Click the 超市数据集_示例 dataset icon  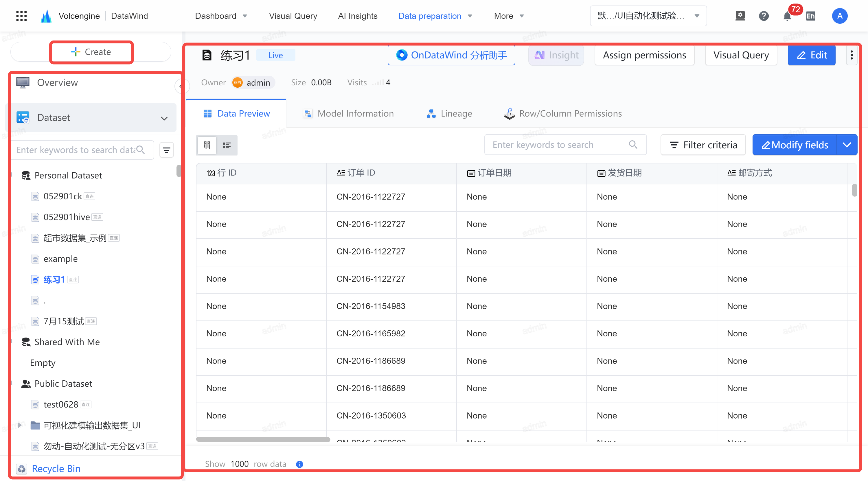(x=35, y=238)
